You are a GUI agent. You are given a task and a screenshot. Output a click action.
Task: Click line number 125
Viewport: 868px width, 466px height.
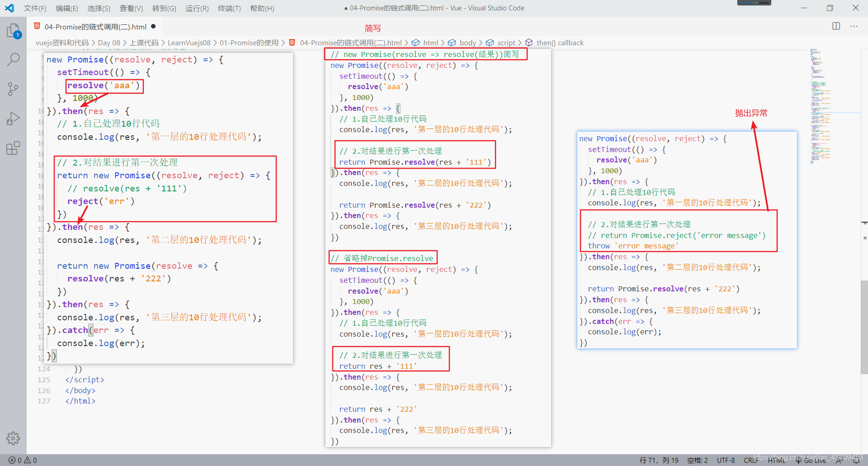pyautogui.click(x=44, y=380)
